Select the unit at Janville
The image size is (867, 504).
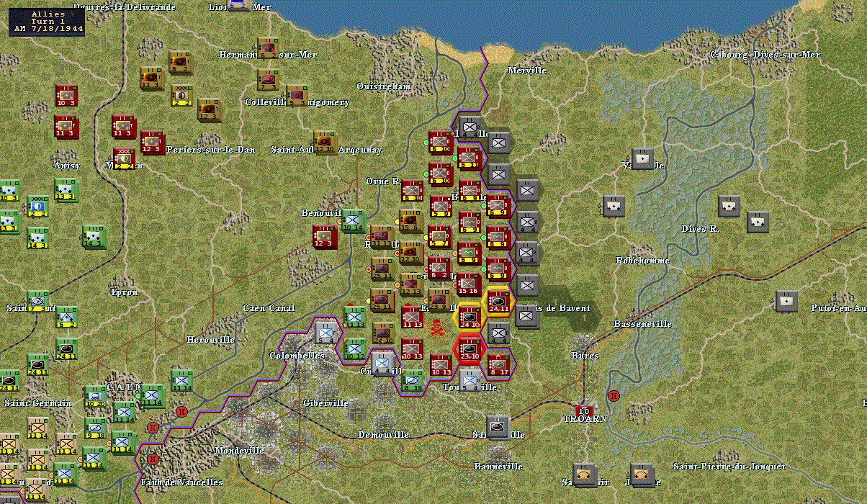[x=642, y=474]
